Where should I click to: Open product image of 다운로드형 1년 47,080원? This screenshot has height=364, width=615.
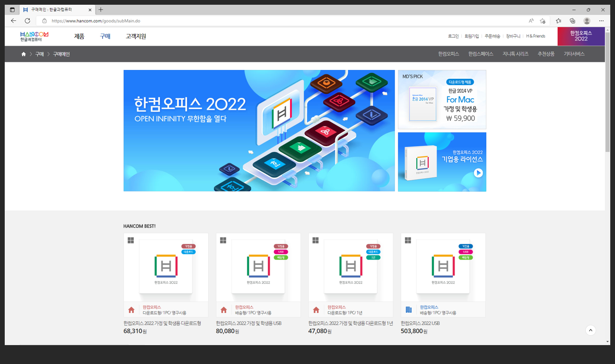(x=351, y=268)
